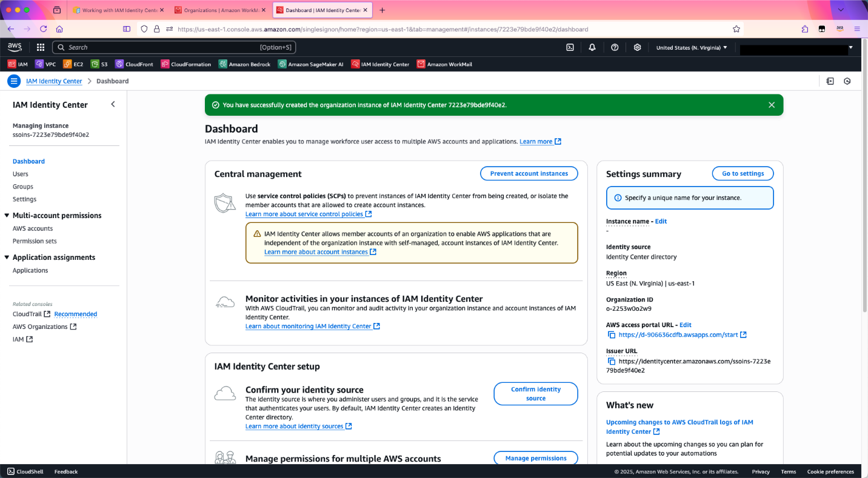The width and height of the screenshot is (868, 478).
Task: Open Learn more about identity sources
Action: [x=299, y=427]
